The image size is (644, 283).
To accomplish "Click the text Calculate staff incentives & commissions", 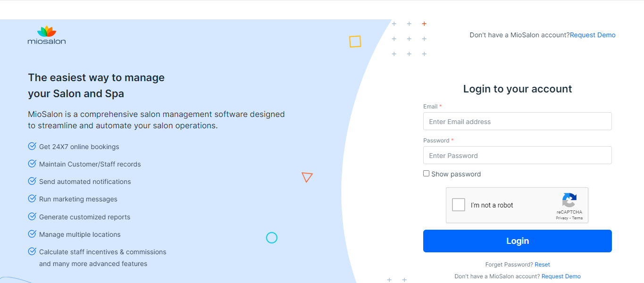I will (103, 252).
